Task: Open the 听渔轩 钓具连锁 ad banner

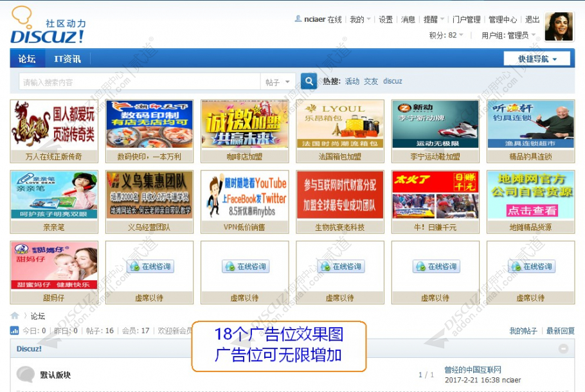Action: coord(530,125)
